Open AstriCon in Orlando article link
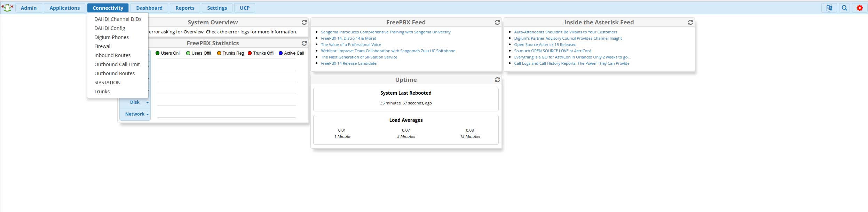The image size is (868, 212). tap(572, 57)
